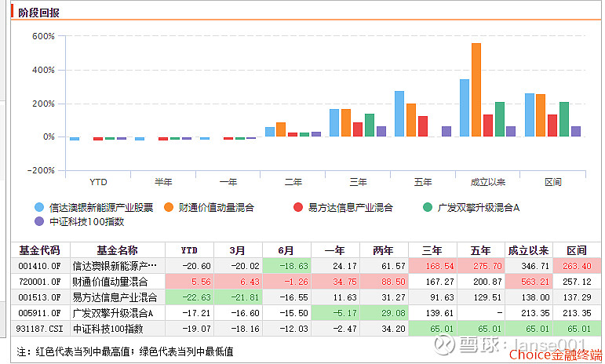605x364 pixels.
Task: Click the 二年 label on chart axis
Action: [x=293, y=182]
